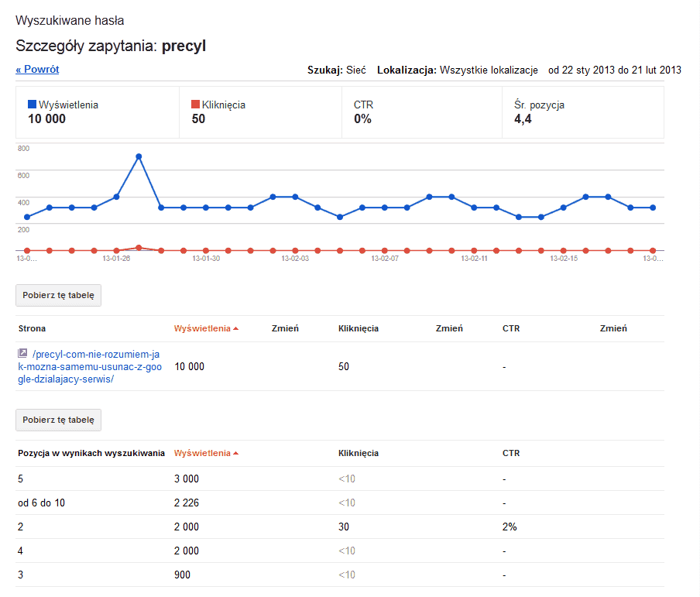The image size is (700, 597).
Task: Click the position 4 row label
Action: coord(21,551)
